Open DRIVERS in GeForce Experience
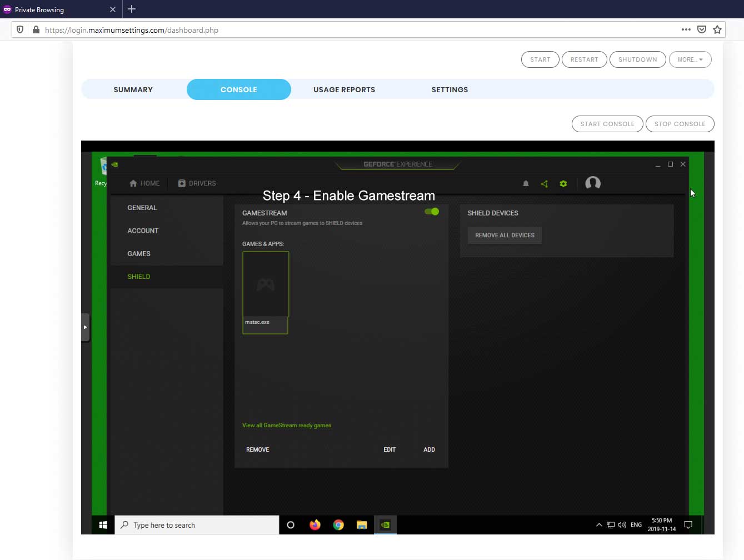The height and width of the screenshot is (560, 744). click(x=197, y=183)
